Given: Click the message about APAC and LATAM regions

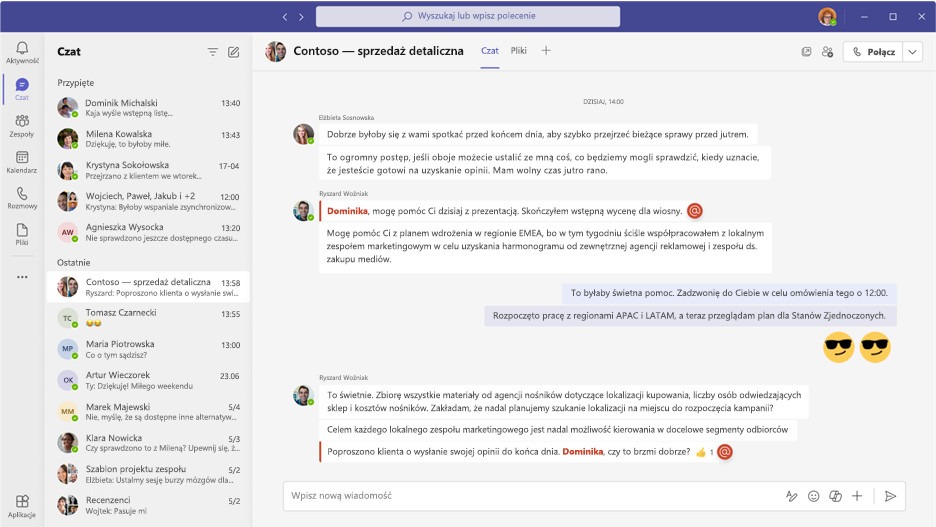Looking at the screenshot, I should [x=690, y=316].
